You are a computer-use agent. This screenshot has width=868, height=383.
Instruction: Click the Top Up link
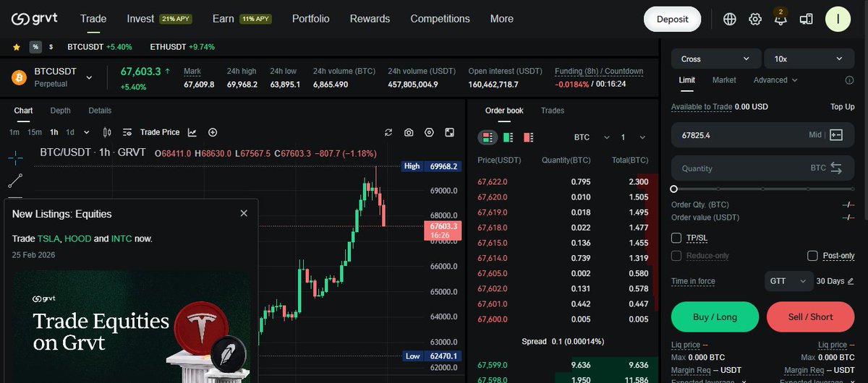coord(842,107)
